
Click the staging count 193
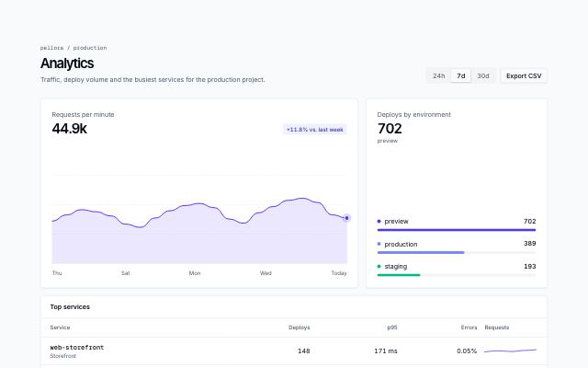coord(529,266)
